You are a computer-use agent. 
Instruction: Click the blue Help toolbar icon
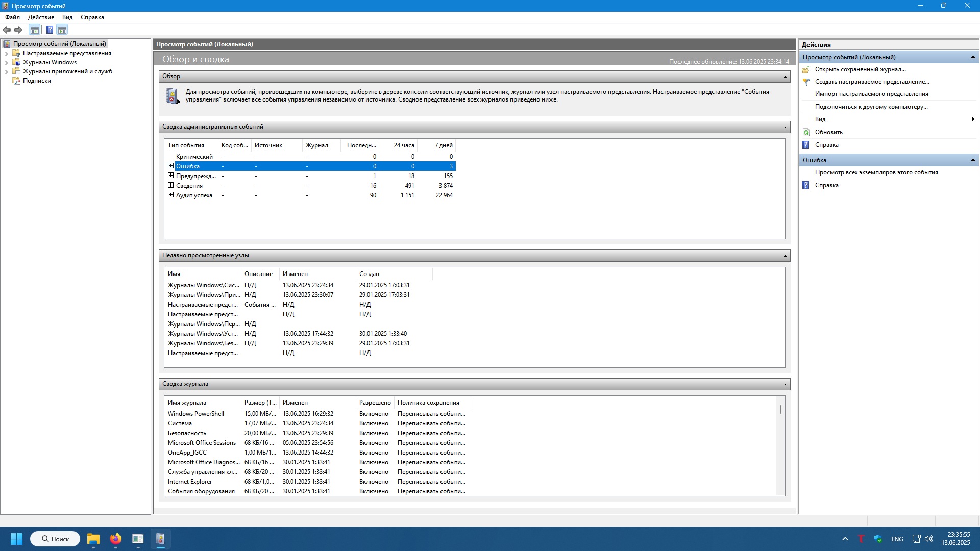(50, 30)
